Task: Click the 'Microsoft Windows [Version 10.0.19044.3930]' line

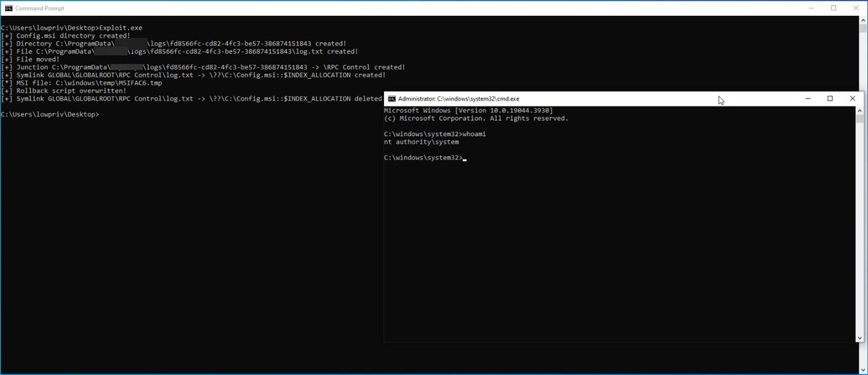Action: click(x=468, y=110)
